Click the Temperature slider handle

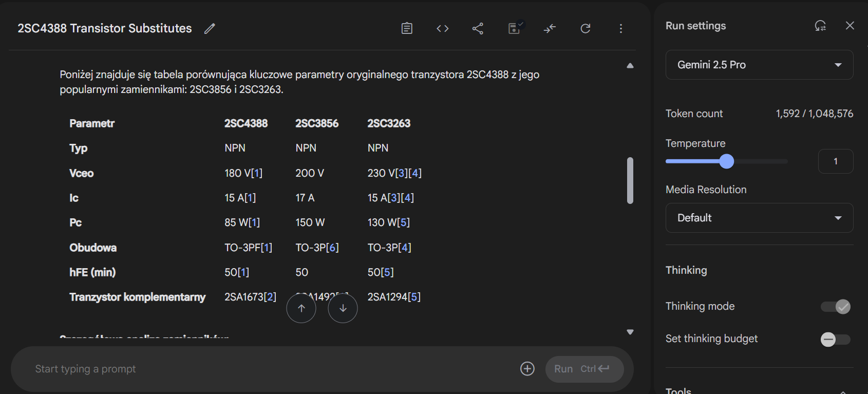pyautogui.click(x=726, y=161)
